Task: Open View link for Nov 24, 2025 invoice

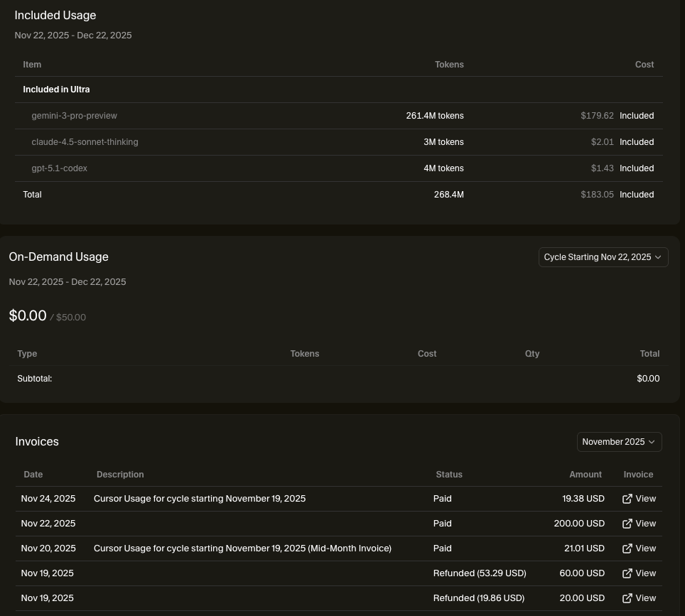Action: 645,499
